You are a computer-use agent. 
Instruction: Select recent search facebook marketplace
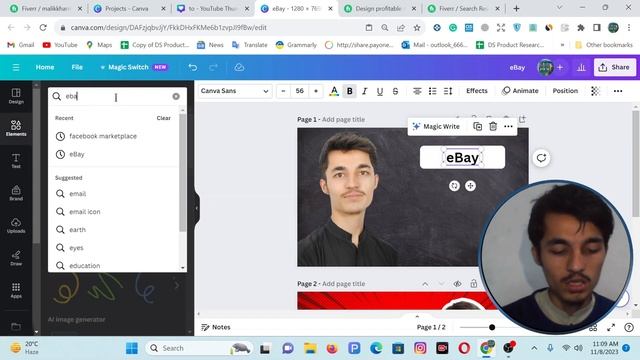(x=103, y=136)
